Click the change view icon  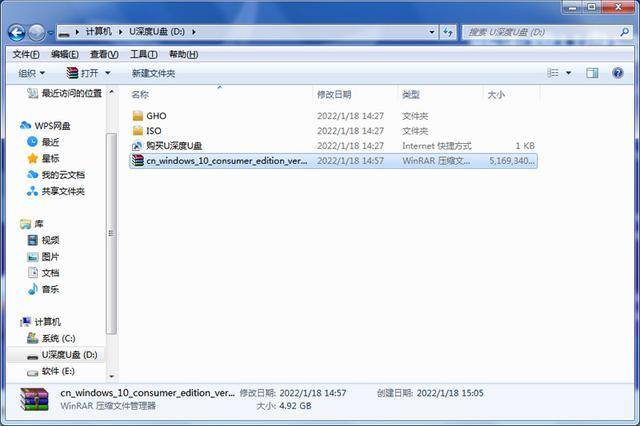pyautogui.click(x=553, y=73)
